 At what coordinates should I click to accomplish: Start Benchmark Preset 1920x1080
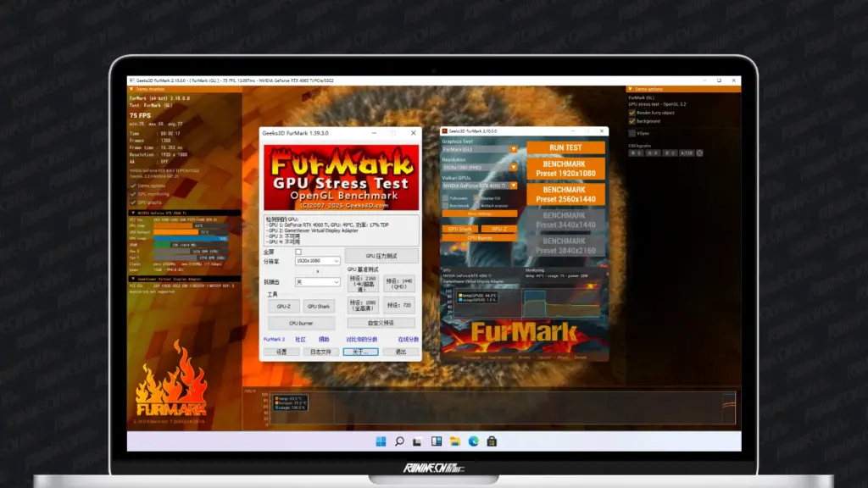565,168
